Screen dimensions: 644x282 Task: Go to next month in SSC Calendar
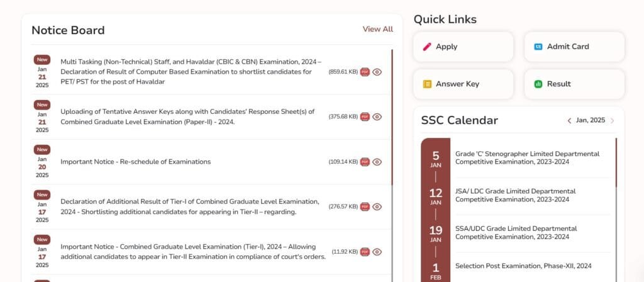[613, 120]
